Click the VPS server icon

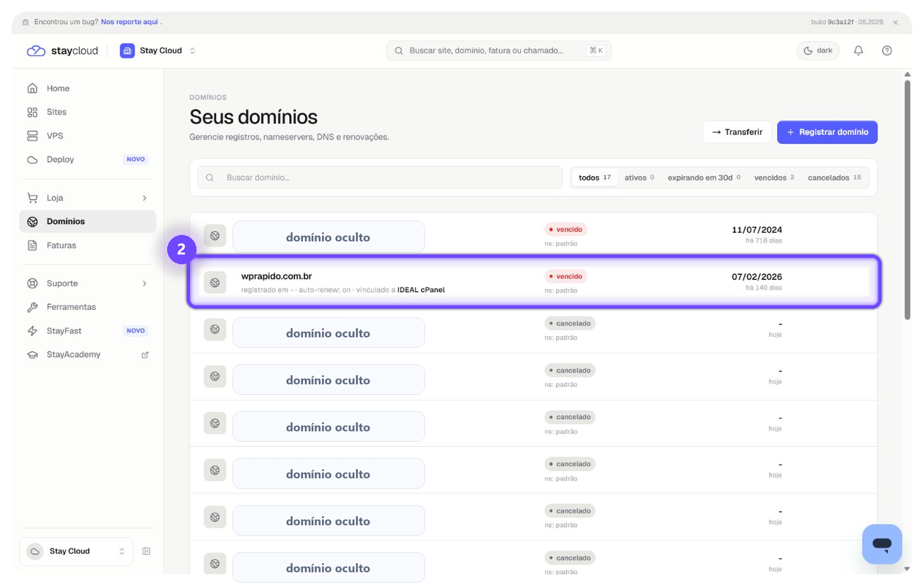point(33,136)
